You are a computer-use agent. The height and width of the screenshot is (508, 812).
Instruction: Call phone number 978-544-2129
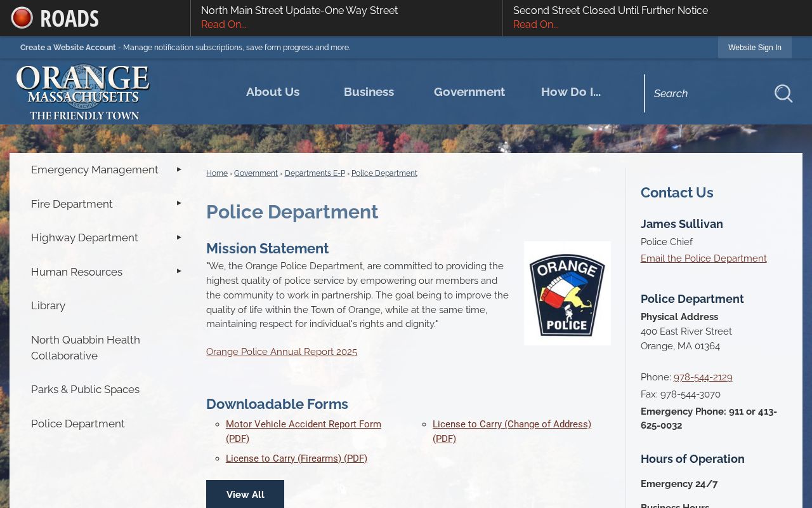point(703,377)
